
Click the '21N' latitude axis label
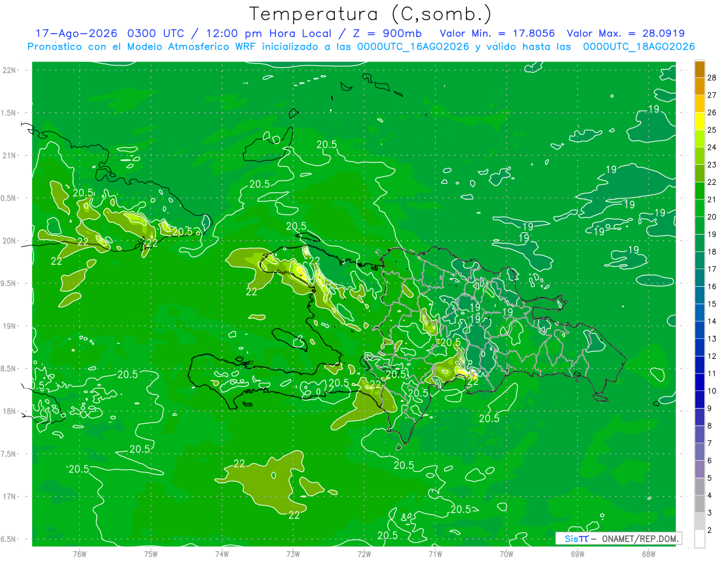10,155
